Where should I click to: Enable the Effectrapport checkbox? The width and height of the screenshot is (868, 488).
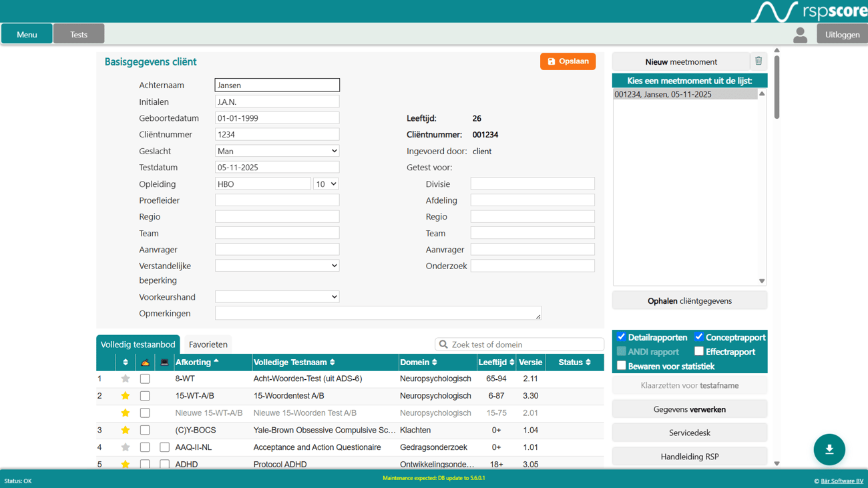(699, 351)
